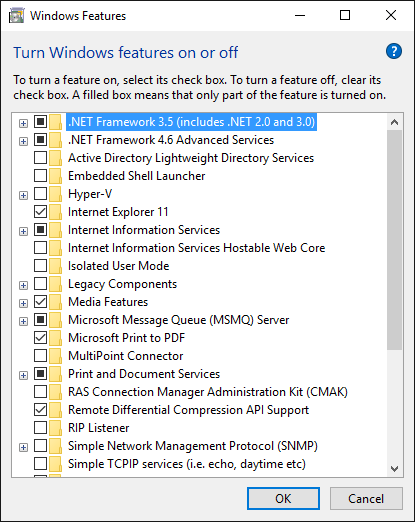The image size is (415, 522).
Task: Tick the Active Directory Lightweight Directory Services checkbox
Action: [x=40, y=157]
